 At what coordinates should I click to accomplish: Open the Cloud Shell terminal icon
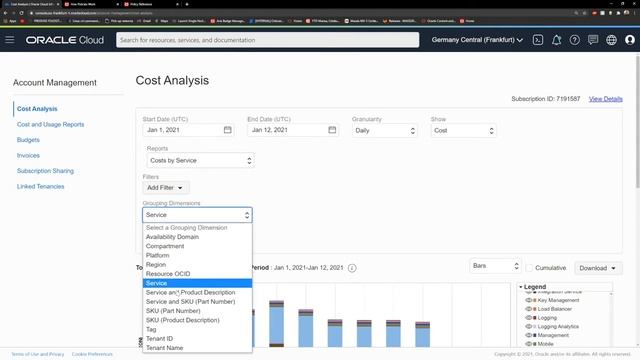pyautogui.click(x=538, y=40)
